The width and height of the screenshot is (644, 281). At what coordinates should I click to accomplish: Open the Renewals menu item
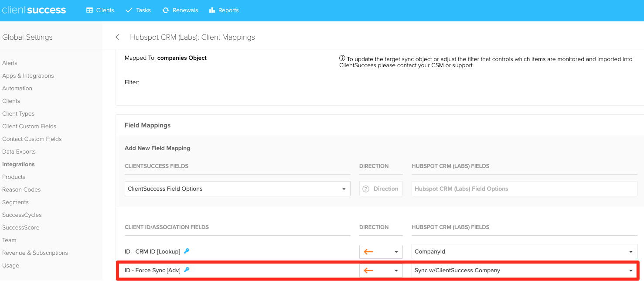[x=180, y=10]
